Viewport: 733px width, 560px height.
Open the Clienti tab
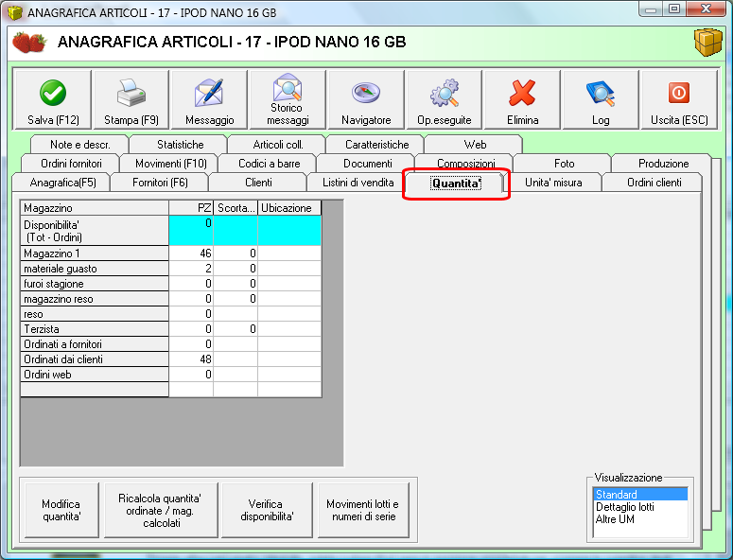tap(258, 183)
